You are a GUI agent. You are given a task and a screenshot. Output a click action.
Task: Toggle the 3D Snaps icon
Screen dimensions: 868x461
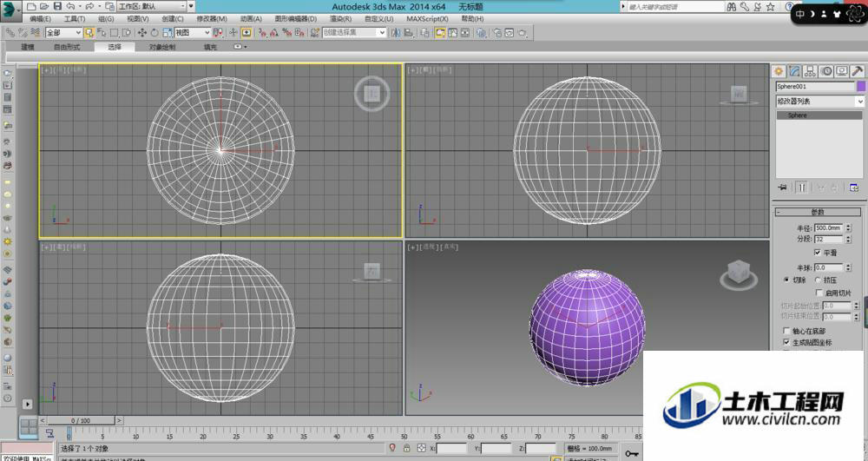[x=260, y=33]
